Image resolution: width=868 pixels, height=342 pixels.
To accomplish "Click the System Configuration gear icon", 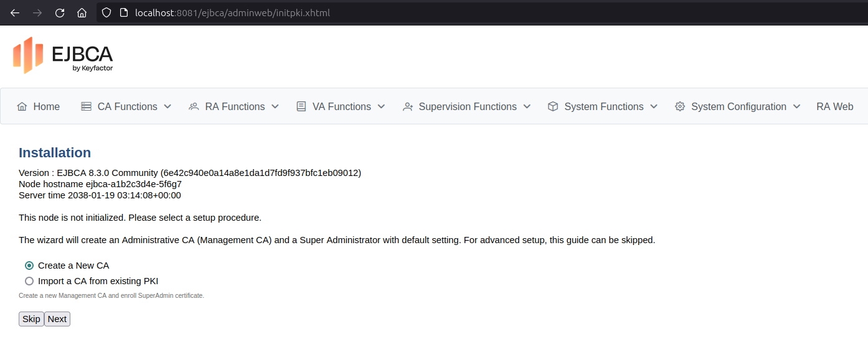I will point(680,107).
